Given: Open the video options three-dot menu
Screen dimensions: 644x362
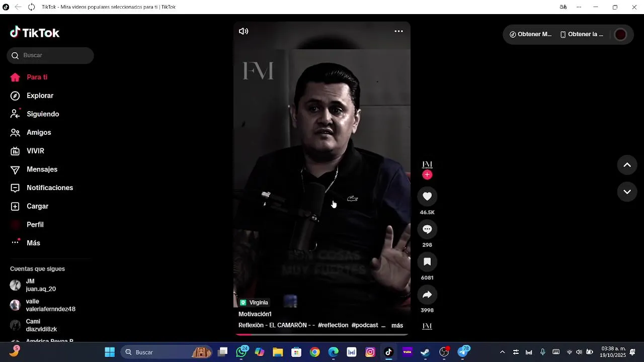Looking at the screenshot, I should [x=398, y=31].
